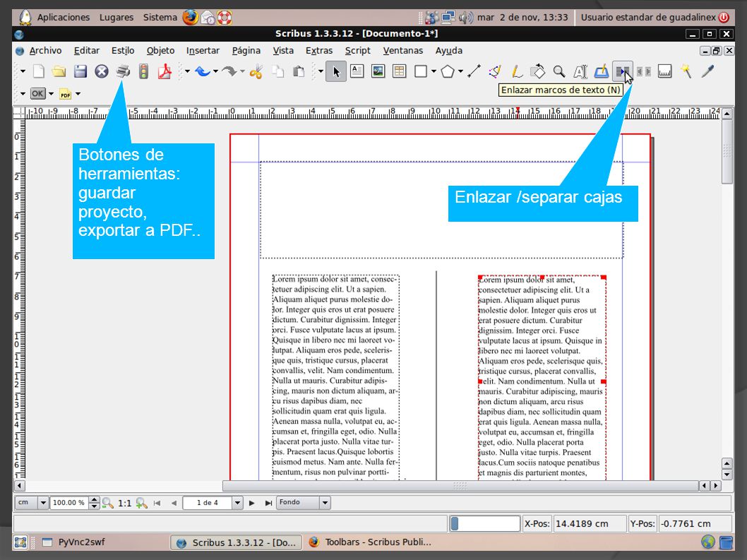Select the Edit contents of frame tool
The image size is (747, 560).
click(580, 71)
